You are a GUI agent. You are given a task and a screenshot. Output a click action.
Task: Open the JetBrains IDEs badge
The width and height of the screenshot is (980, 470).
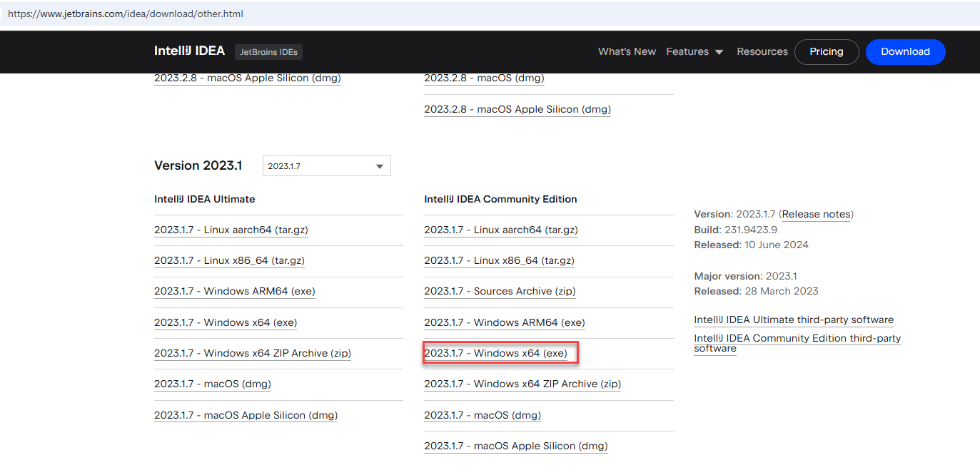tap(269, 52)
